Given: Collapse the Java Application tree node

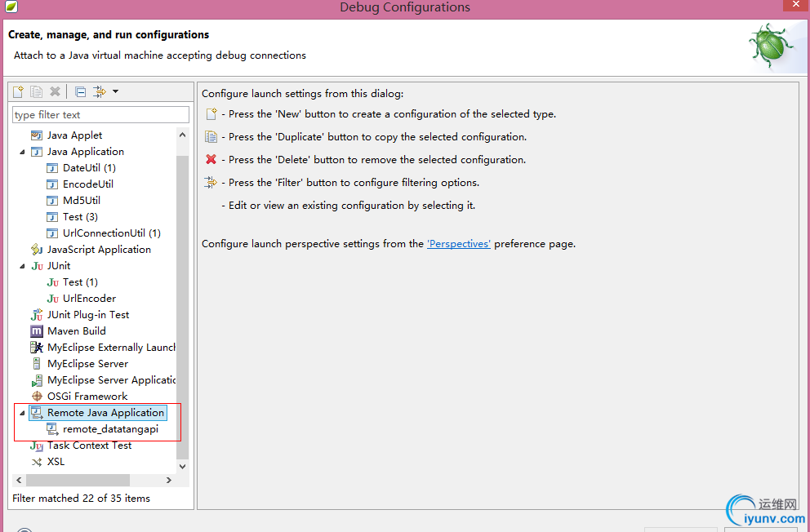Looking at the screenshot, I should coord(22,152).
